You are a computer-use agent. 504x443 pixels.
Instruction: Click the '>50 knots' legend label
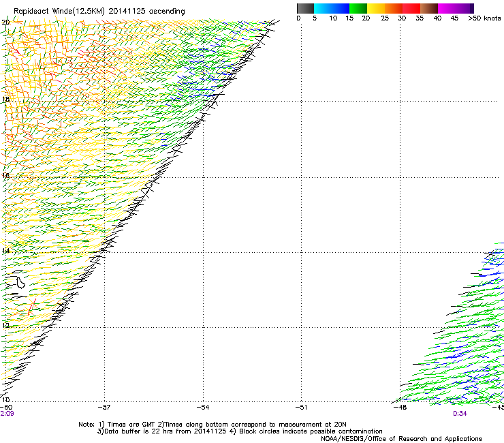click(484, 18)
